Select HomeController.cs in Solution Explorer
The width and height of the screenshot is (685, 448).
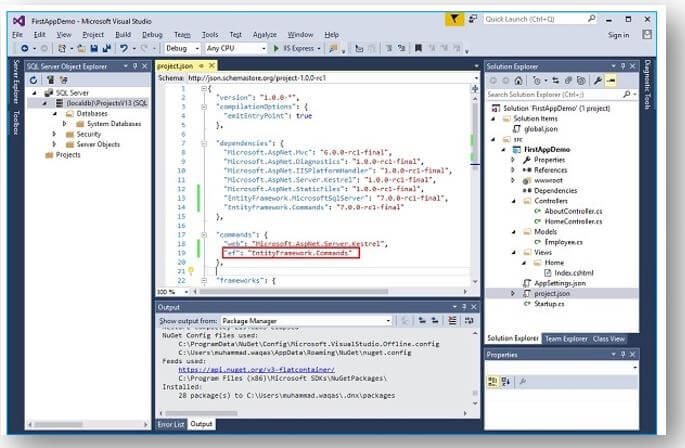[x=573, y=222]
